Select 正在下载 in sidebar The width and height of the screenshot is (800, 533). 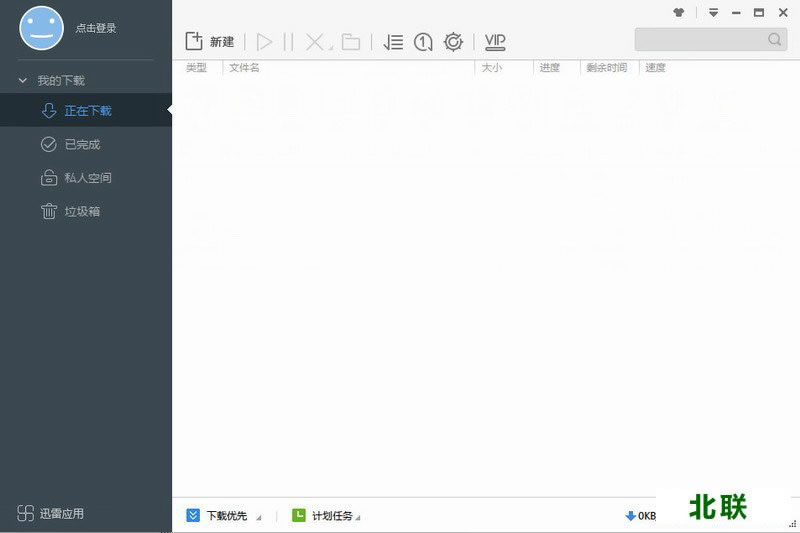[x=87, y=111]
